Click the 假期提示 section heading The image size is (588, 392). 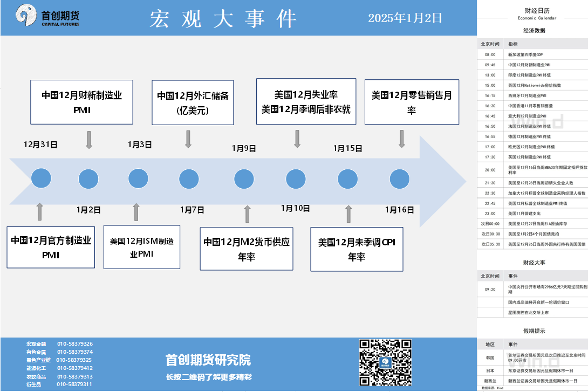tap(534, 331)
